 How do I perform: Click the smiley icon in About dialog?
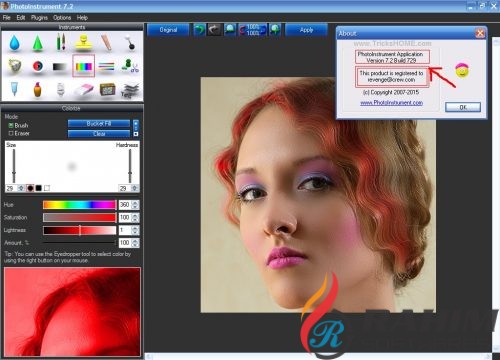[462, 70]
